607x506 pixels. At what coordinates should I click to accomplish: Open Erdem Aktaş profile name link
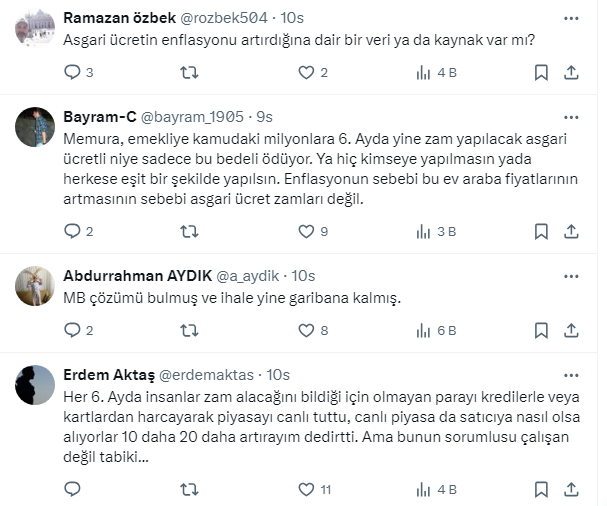coord(106,374)
